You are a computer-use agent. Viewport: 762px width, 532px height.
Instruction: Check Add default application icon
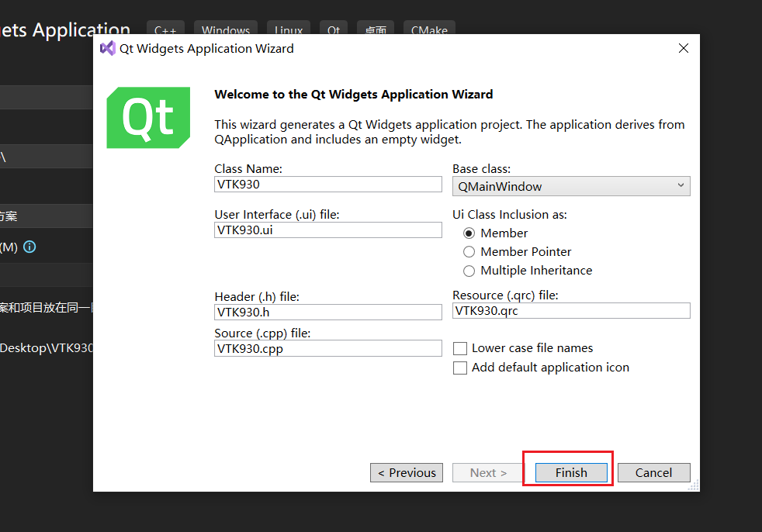coord(459,368)
